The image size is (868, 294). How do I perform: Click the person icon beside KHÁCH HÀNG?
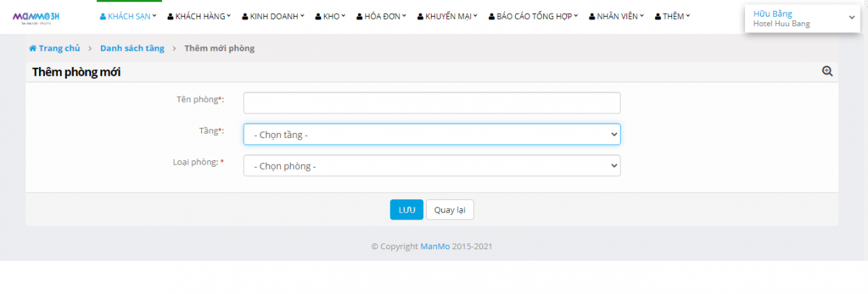tap(171, 17)
